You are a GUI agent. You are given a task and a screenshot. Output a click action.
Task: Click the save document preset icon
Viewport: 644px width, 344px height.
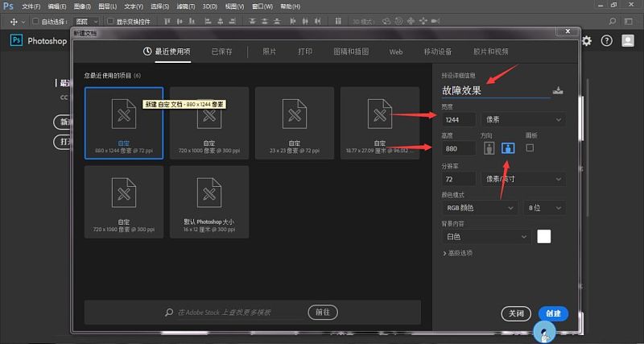pos(557,91)
